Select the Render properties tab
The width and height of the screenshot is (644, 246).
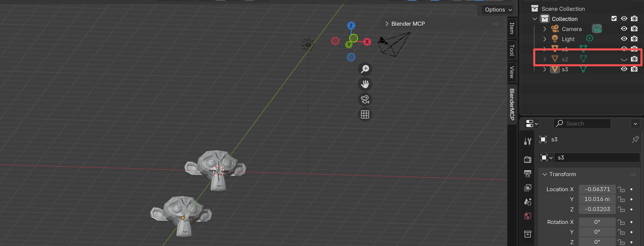click(x=527, y=159)
